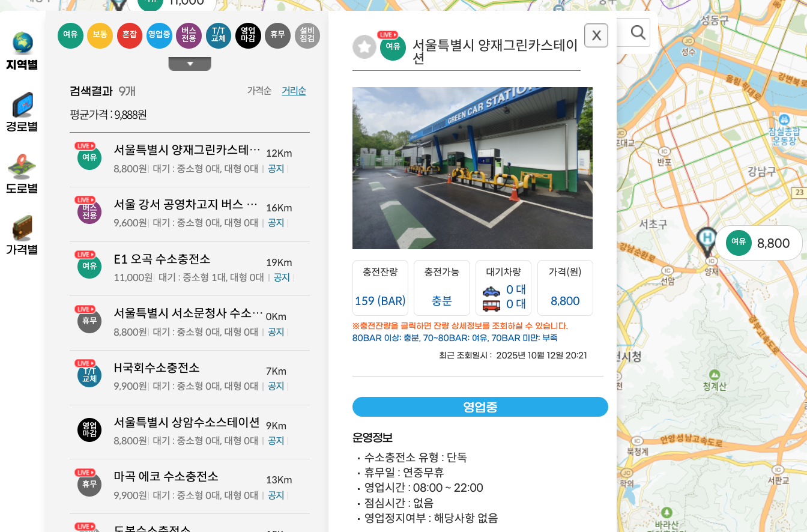807x532 pixels.
Task: Open 공지 link for H국회수소충전소 row
Action: coord(276,386)
